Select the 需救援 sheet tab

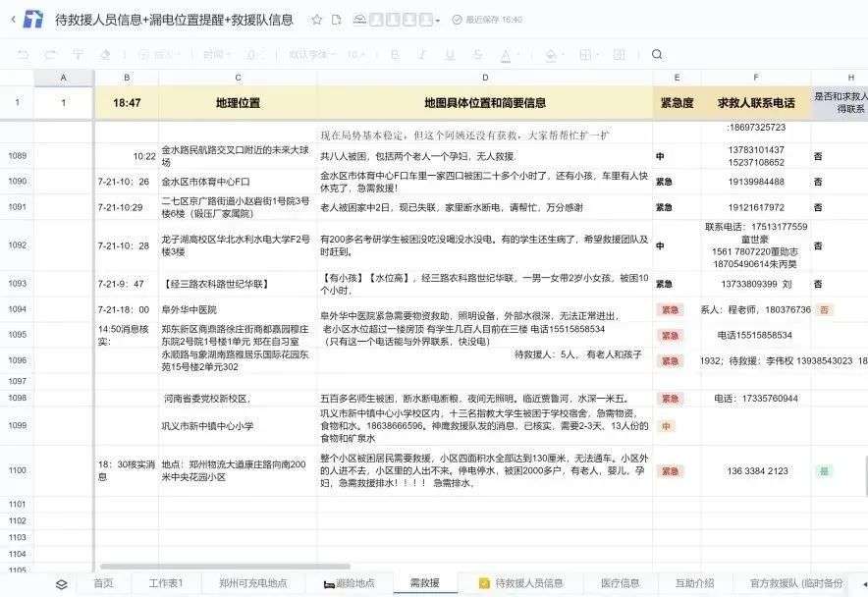(x=424, y=582)
